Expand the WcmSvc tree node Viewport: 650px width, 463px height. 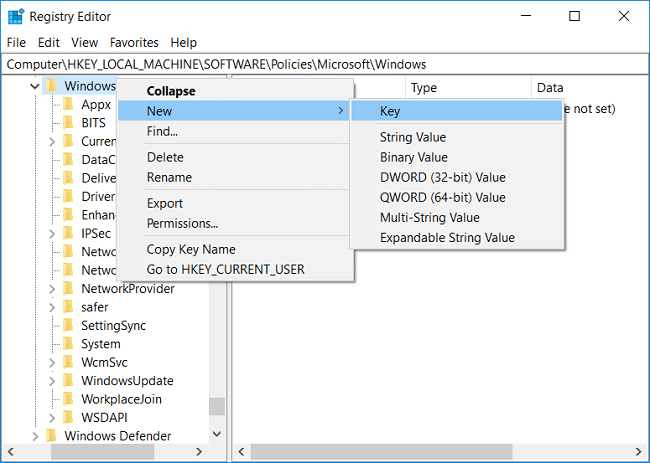[52, 363]
